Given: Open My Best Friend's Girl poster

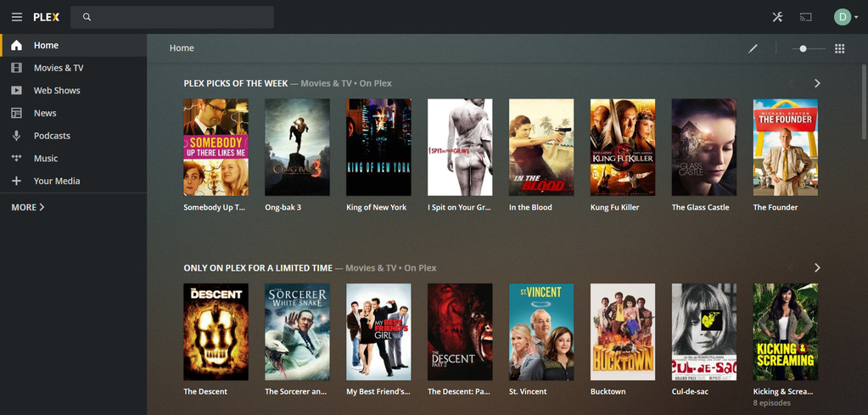Looking at the screenshot, I should (x=378, y=332).
